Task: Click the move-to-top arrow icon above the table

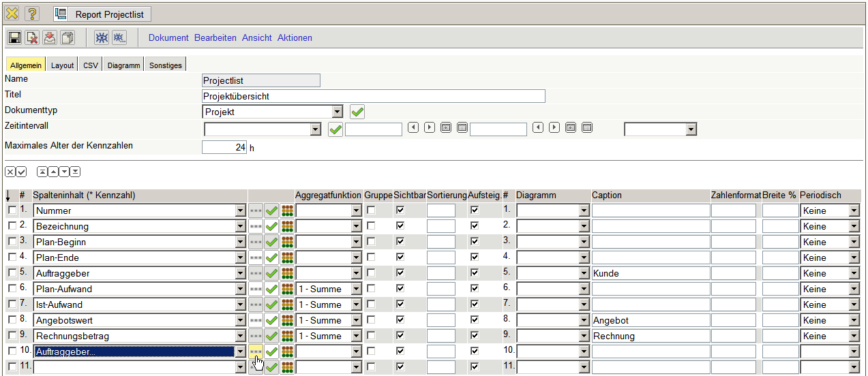Action: click(42, 171)
